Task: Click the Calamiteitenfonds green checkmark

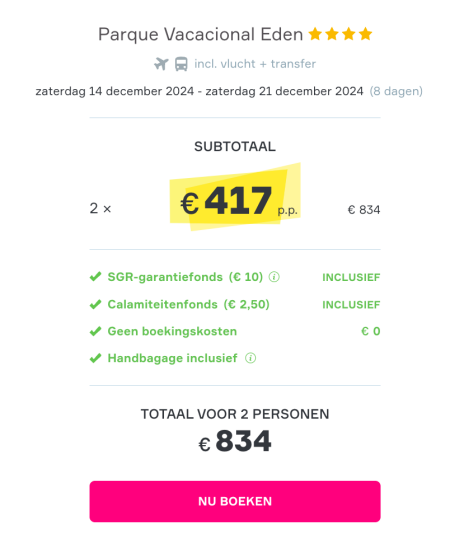Action: (95, 304)
